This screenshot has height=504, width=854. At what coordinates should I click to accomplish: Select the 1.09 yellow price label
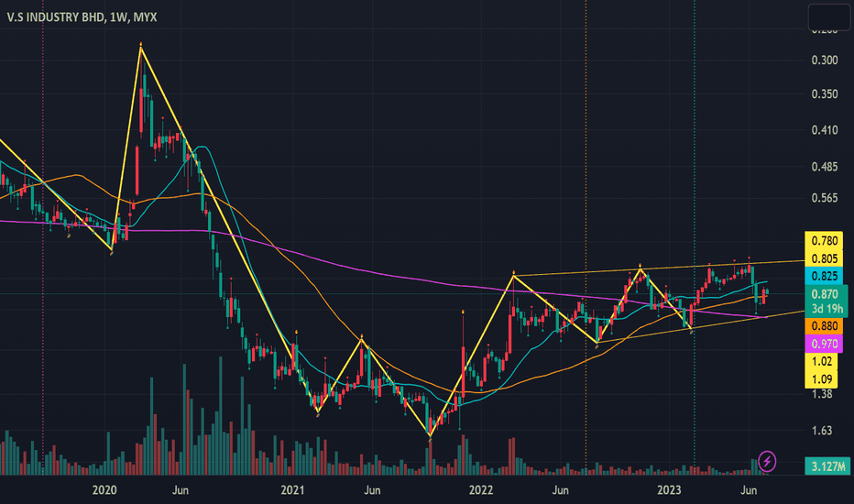821,378
